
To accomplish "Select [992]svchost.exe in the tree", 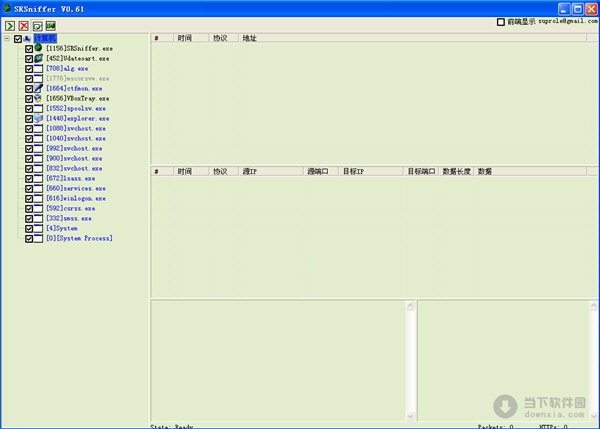I will click(x=74, y=148).
